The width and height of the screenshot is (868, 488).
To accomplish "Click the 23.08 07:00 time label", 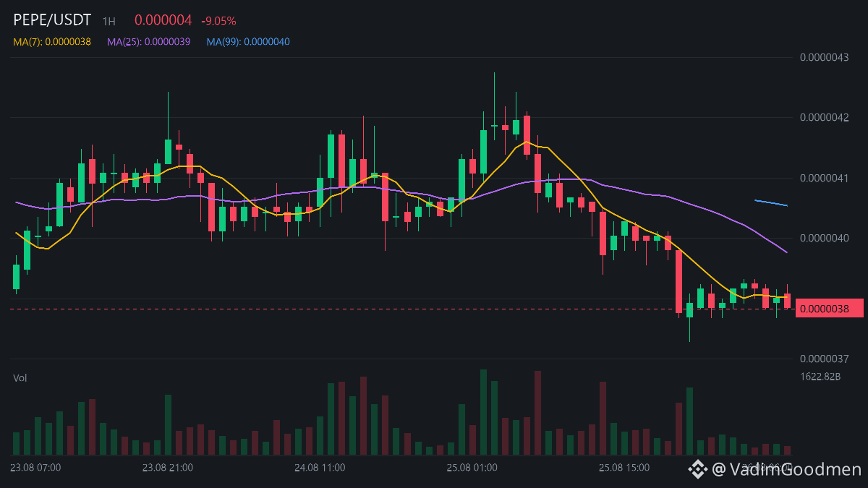I will (x=36, y=468).
